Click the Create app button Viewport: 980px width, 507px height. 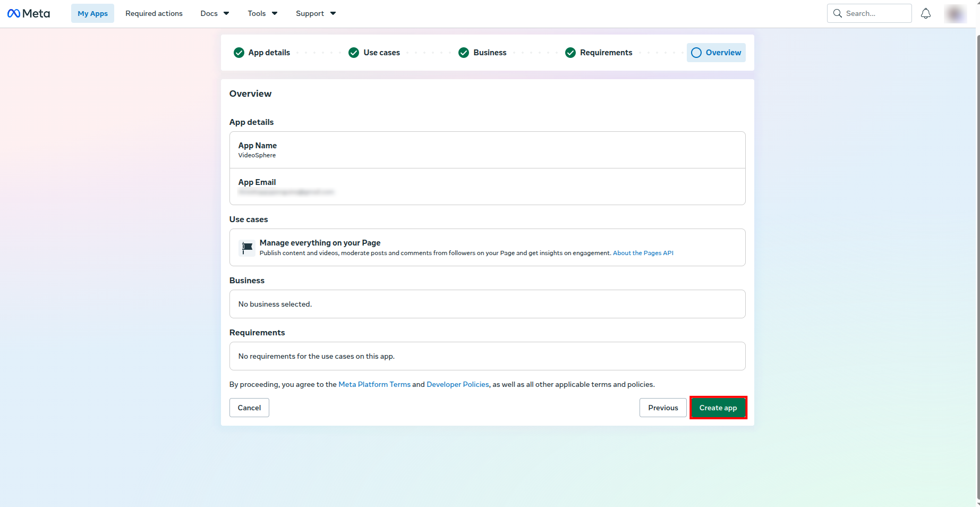pyautogui.click(x=718, y=408)
